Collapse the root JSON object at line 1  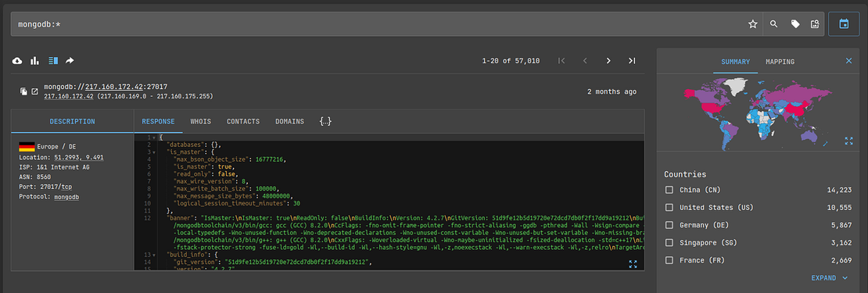coord(155,137)
